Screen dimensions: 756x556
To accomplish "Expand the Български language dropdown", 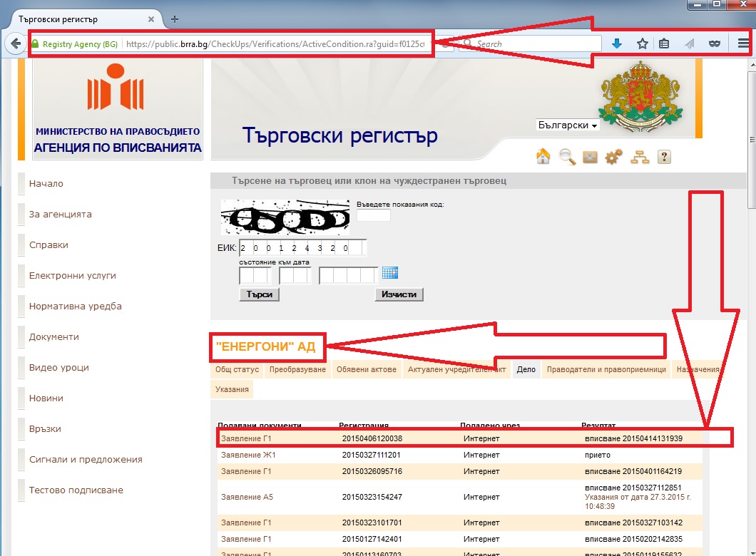I will [567, 125].
